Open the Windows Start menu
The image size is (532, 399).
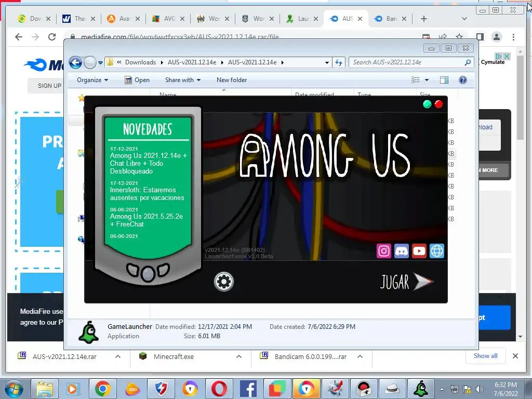tap(14, 389)
